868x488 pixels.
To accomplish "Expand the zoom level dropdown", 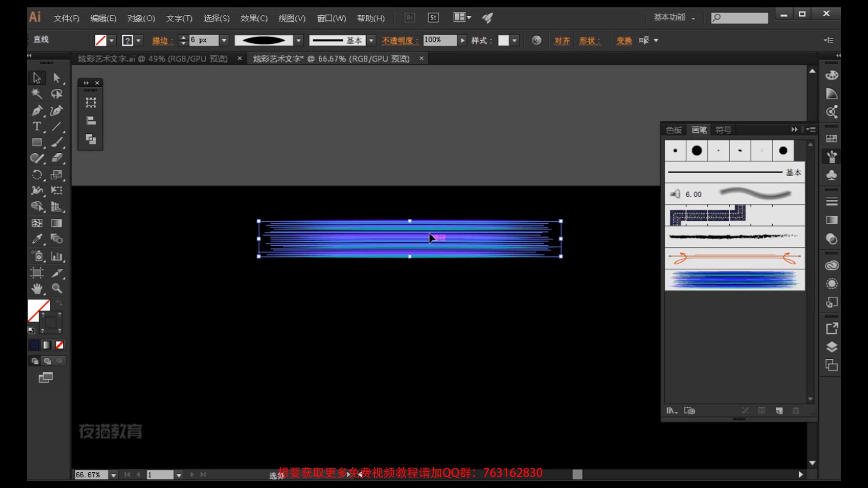I will 113,475.
